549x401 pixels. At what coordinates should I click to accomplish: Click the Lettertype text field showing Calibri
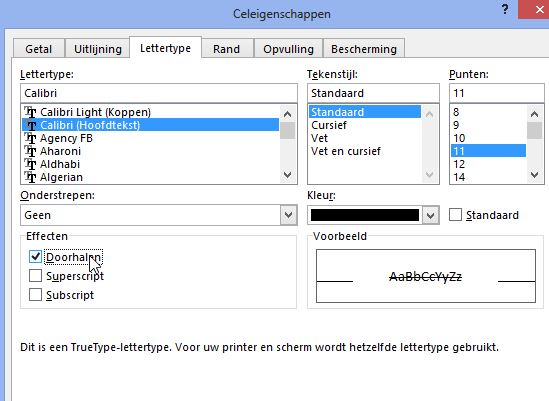pos(159,93)
